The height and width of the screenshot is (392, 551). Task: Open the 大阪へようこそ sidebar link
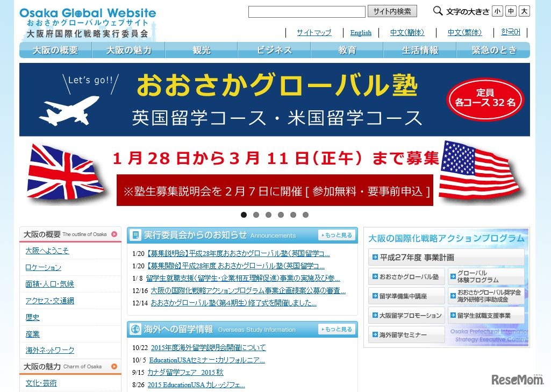pos(47,251)
